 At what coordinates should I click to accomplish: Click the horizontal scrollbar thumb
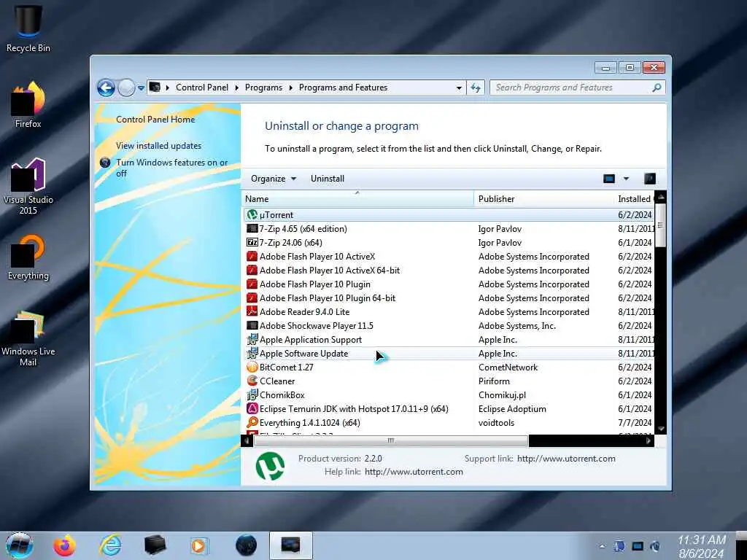(391, 441)
